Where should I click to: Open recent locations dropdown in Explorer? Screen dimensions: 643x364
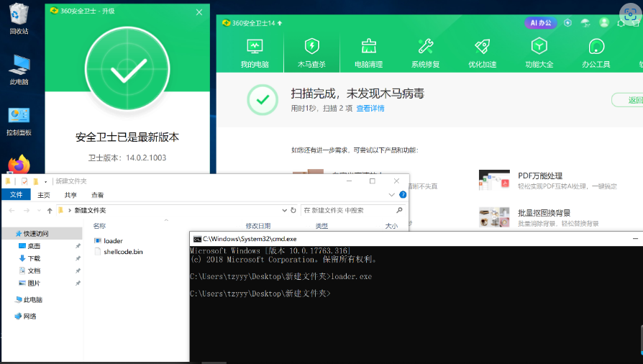point(39,211)
